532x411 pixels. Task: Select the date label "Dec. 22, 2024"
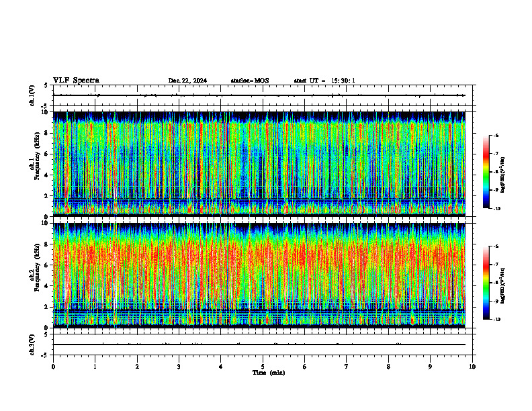click(187, 81)
